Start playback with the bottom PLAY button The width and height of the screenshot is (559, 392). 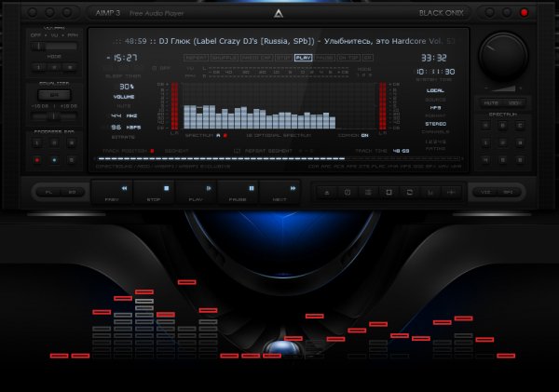(197, 193)
